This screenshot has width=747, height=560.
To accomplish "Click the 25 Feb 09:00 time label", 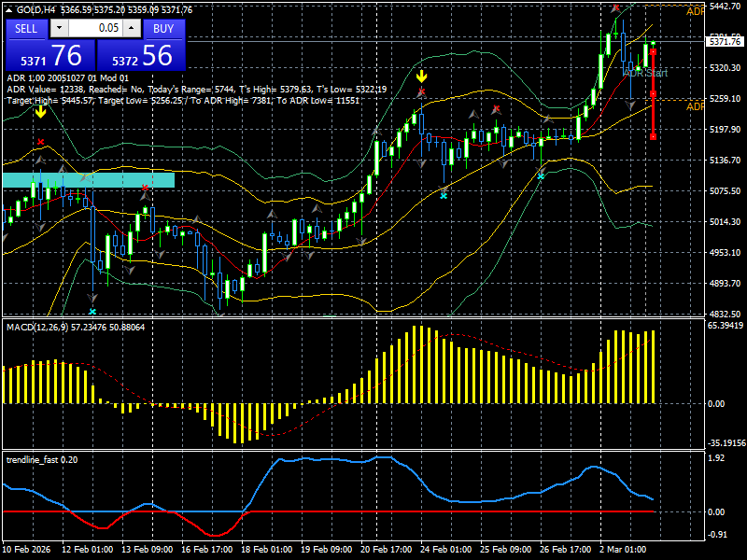I will 505,550.
